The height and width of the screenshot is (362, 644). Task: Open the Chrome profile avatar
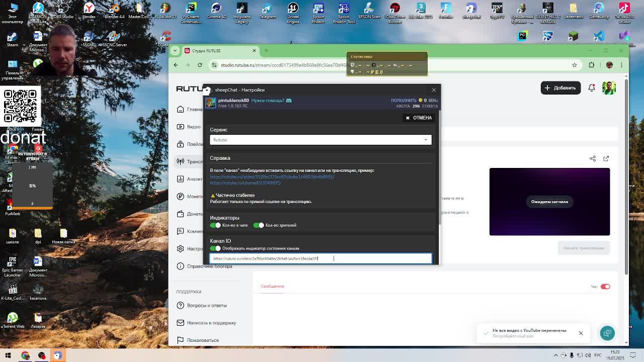pyautogui.click(x=609, y=65)
